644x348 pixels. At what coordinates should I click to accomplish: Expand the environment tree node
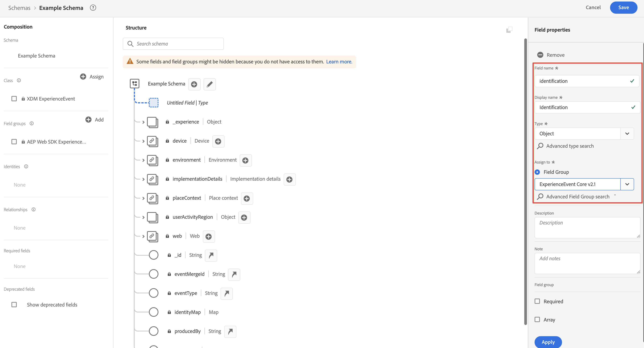click(x=143, y=160)
